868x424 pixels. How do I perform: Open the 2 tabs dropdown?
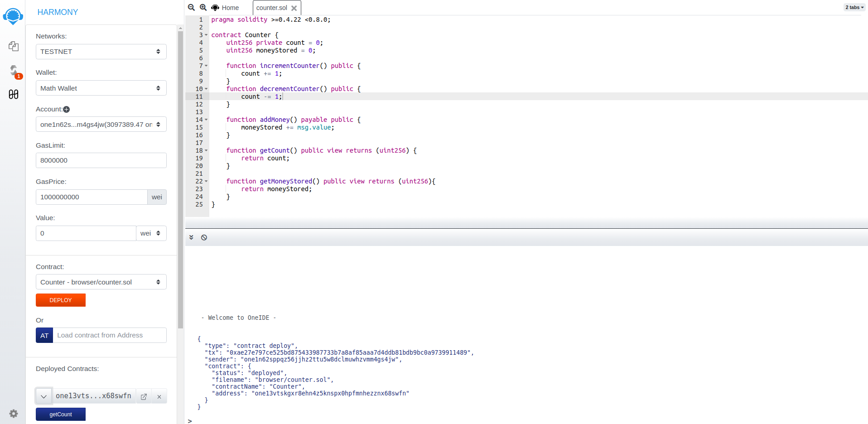[x=854, y=7]
